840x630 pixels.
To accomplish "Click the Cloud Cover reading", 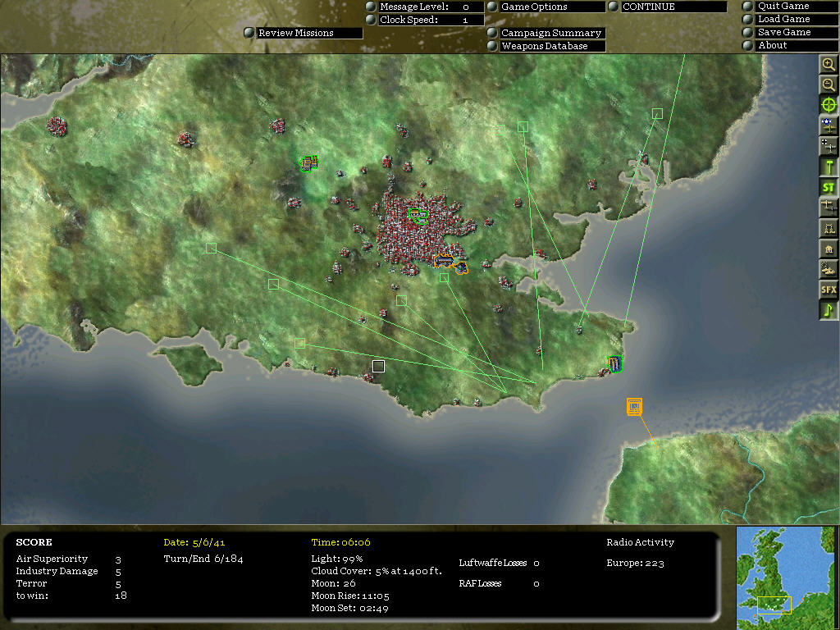I will [x=377, y=572].
